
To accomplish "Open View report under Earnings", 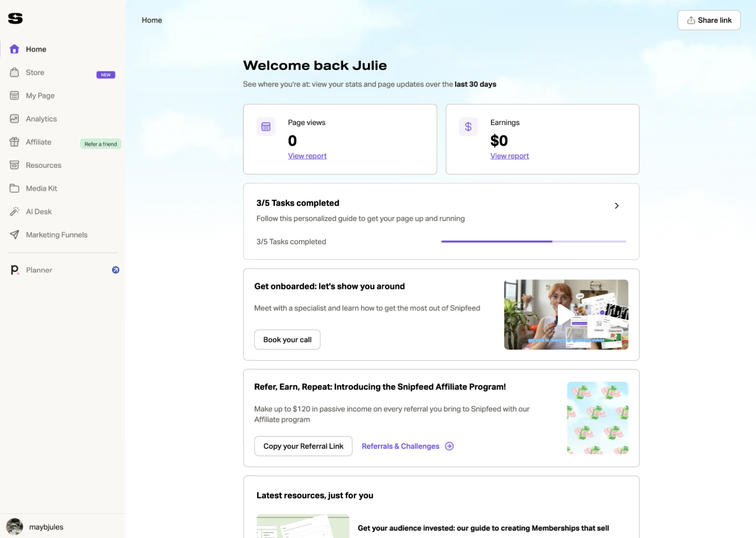I will [x=509, y=156].
